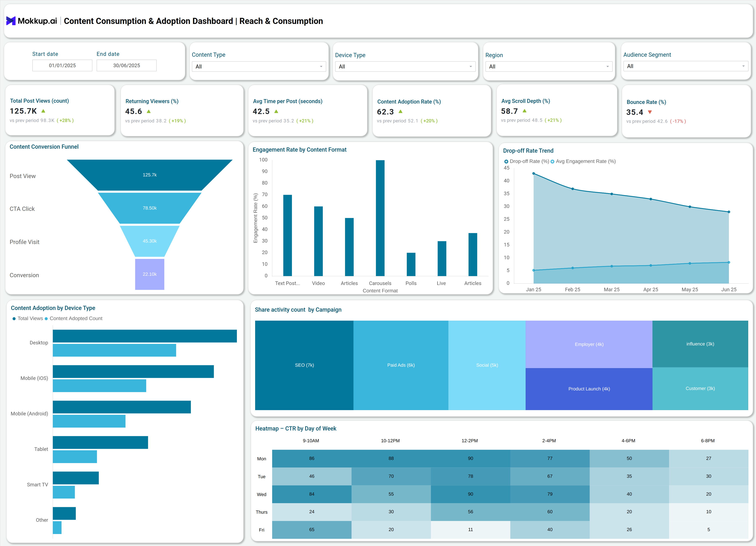Screen dimensions: 756x546
Task: Click the Wed 2-4PM heatmap cell 79
Action: pyautogui.click(x=550, y=494)
